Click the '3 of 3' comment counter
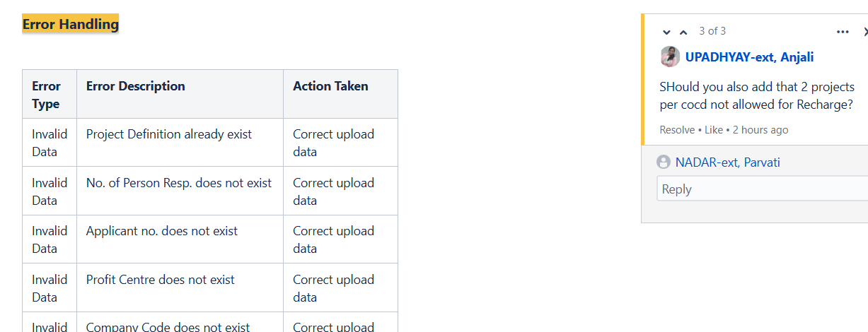Screen dimensions: 868x332 pos(712,31)
